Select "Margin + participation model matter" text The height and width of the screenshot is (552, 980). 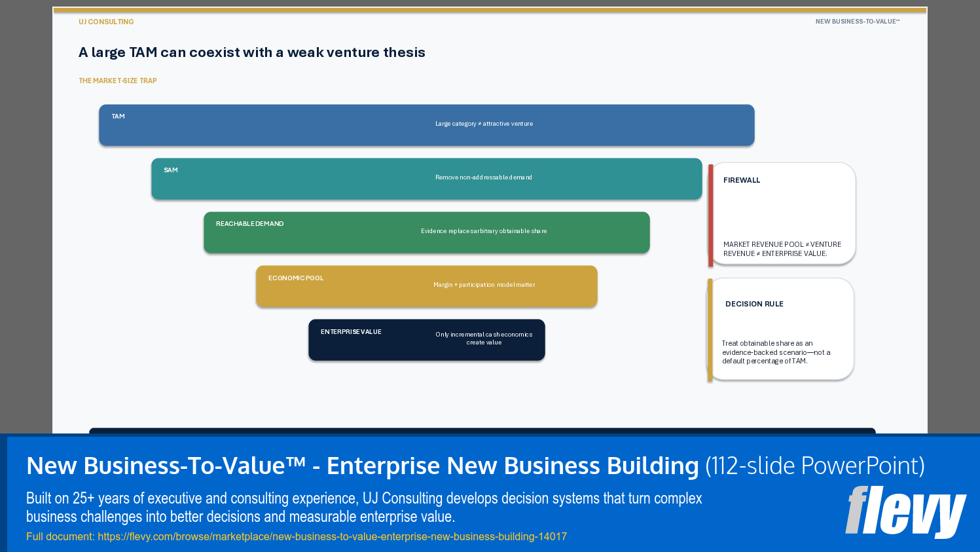[x=484, y=285]
